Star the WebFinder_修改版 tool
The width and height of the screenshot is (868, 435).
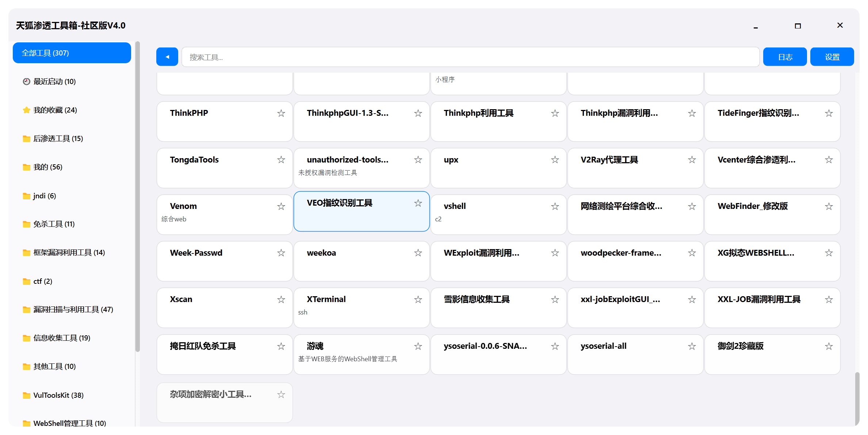[x=829, y=206]
